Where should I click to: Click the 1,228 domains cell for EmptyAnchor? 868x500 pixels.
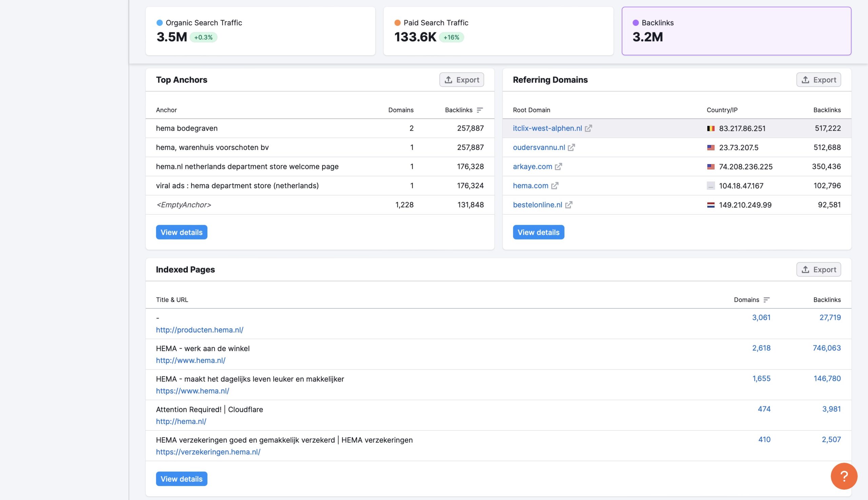click(404, 205)
